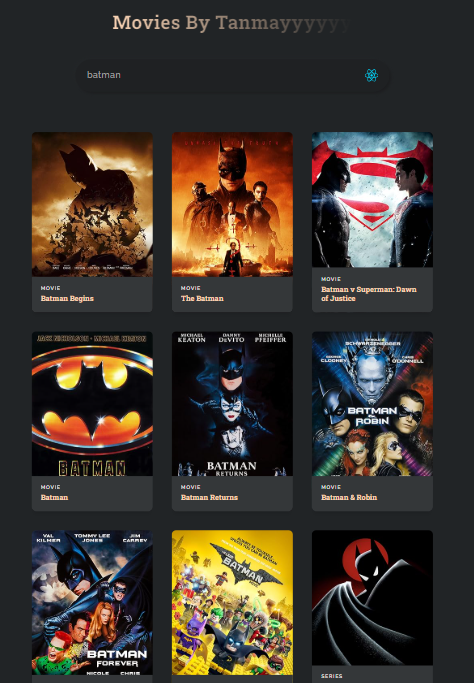Open the Batman Begins poster
This screenshot has height=683, width=474.
(92, 204)
